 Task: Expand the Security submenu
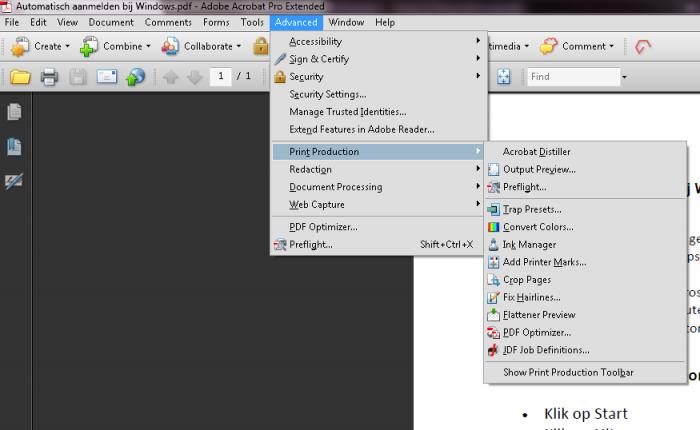click(378, 76)
